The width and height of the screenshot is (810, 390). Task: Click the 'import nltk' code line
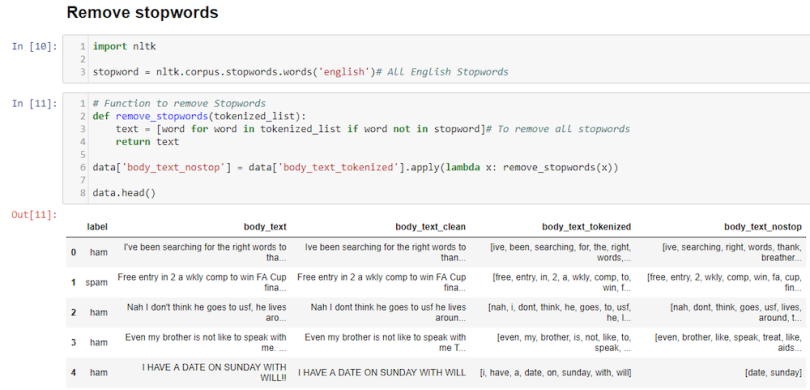(x=124, y=46)
